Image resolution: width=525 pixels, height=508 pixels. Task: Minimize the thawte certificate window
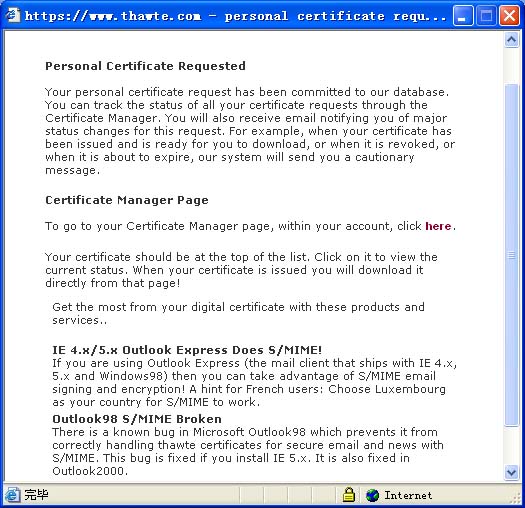click(x=463, y=15)
